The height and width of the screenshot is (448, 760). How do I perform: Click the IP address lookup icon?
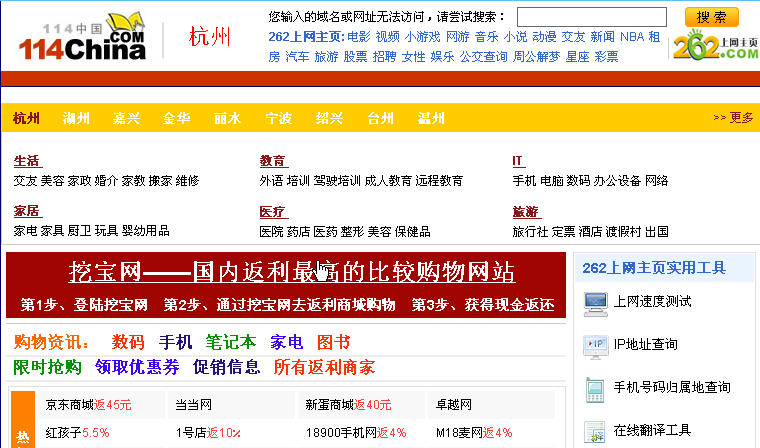(x=596, y=344)
